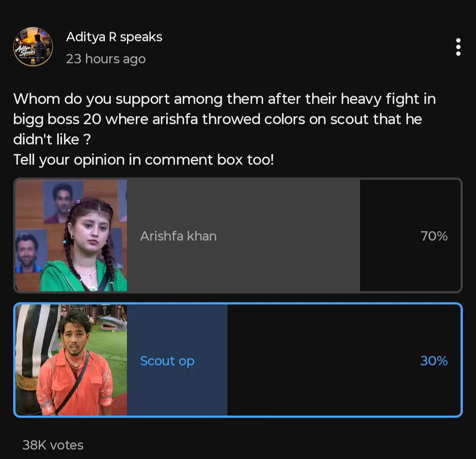
Task: Open the three-dot post options menu
Action: point(458,47)
